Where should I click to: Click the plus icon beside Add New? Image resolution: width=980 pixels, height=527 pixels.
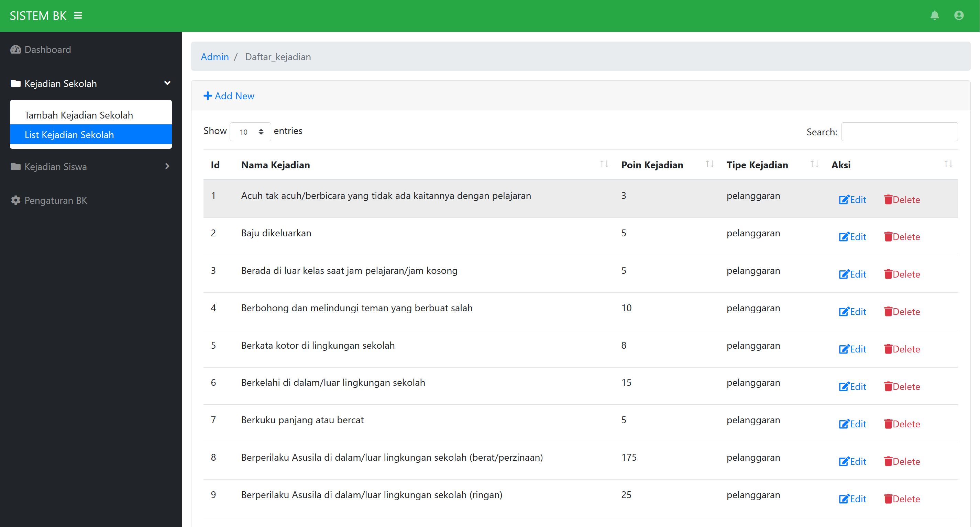coord(208,96)
